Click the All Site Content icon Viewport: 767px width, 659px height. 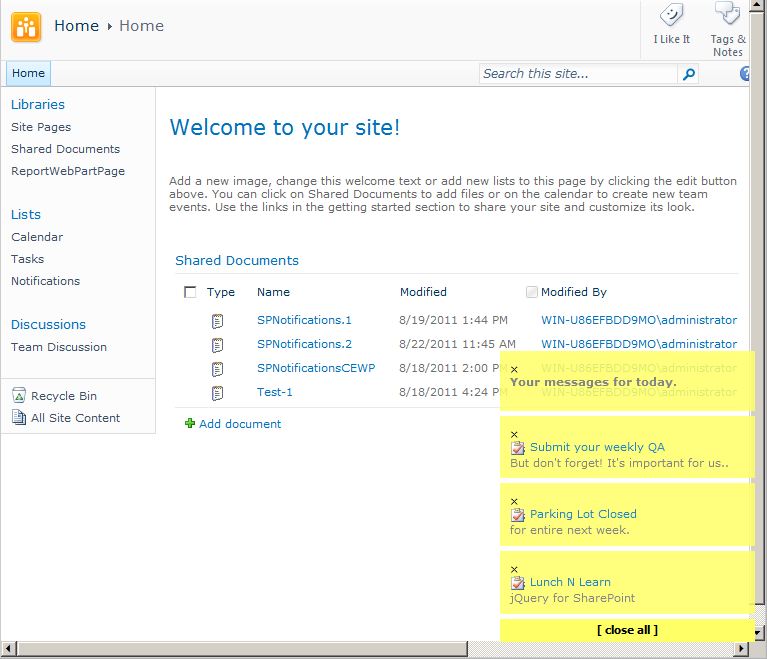click(19, 418)
